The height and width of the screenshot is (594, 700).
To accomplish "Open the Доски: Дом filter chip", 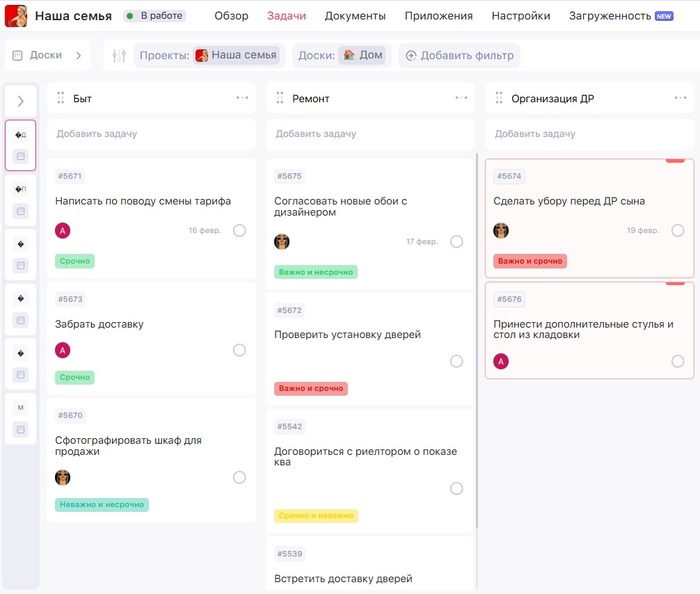I will [340, 56].
